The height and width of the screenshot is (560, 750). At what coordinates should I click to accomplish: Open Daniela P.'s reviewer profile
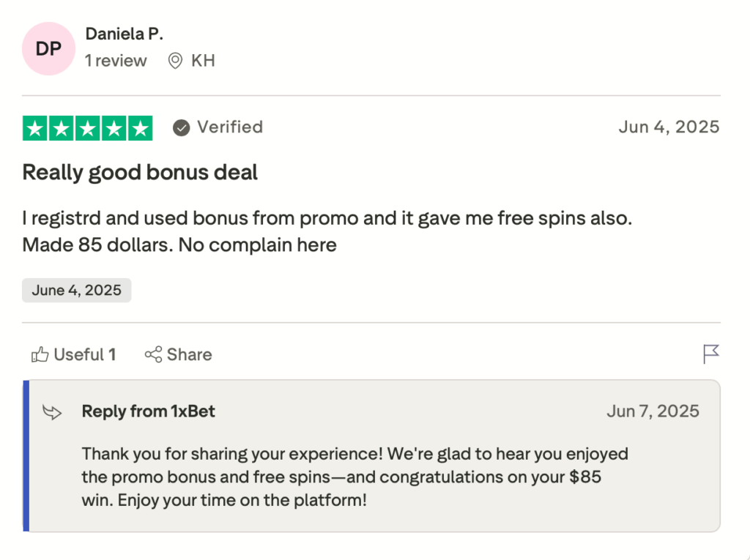click(125, 34)
